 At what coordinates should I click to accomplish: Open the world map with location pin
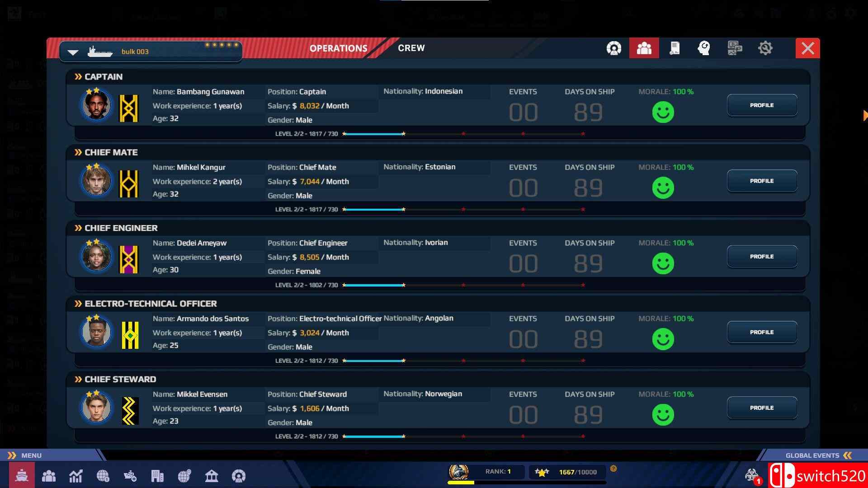[184, 476]
